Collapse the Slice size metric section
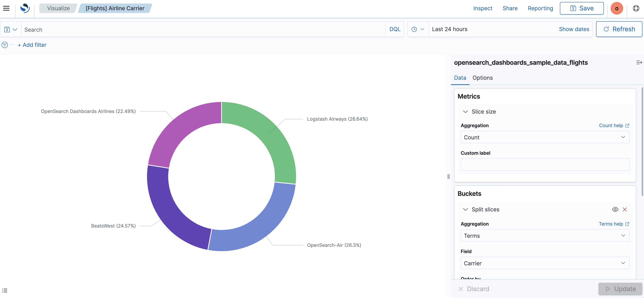Image resolution: width=644 pixels, height=298 pixels. click(x=465, y=112)
